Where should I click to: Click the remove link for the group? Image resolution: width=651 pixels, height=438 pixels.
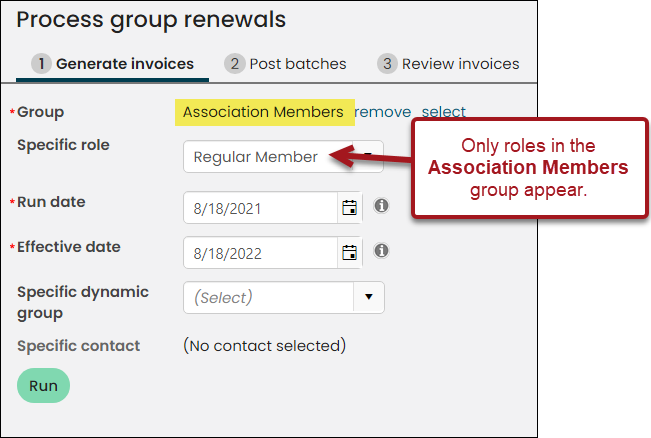(382, 112)
